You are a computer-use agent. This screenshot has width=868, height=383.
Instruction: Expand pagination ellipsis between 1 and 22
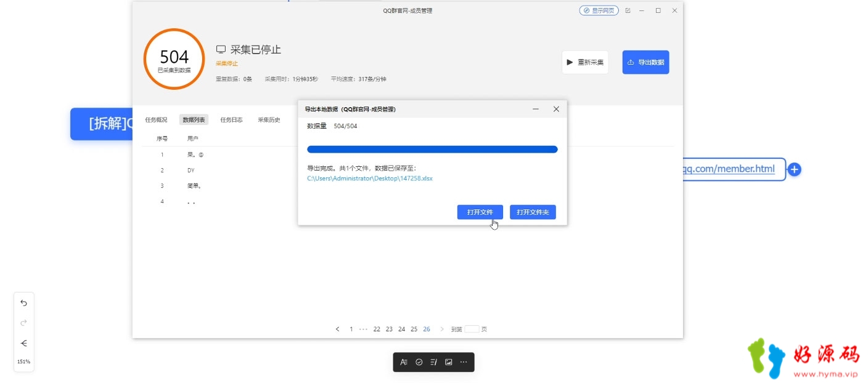pyautogui.click(x=363, y=329)
